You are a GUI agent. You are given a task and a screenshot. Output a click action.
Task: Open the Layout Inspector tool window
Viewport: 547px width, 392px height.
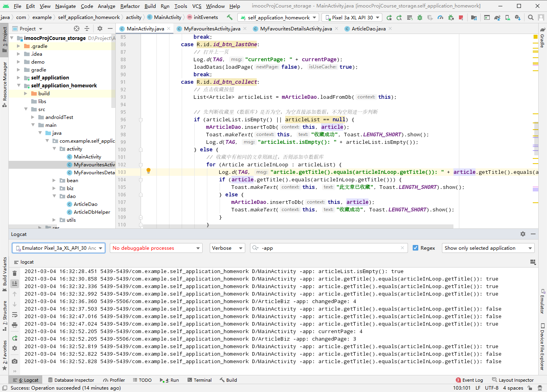(513, 380)
